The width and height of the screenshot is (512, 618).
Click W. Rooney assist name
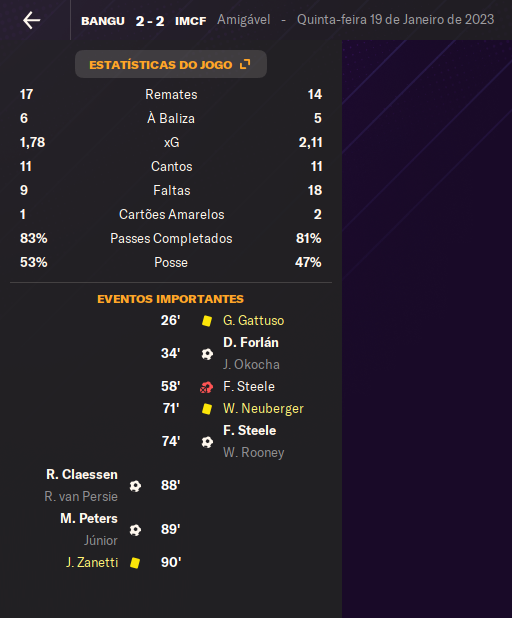click(253, 452)
